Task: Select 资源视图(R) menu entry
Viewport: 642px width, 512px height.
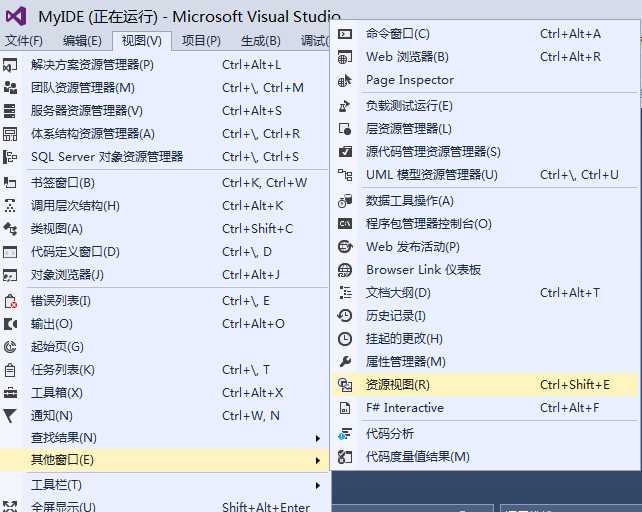Action: pyautogui.click(x=485, y=385)
